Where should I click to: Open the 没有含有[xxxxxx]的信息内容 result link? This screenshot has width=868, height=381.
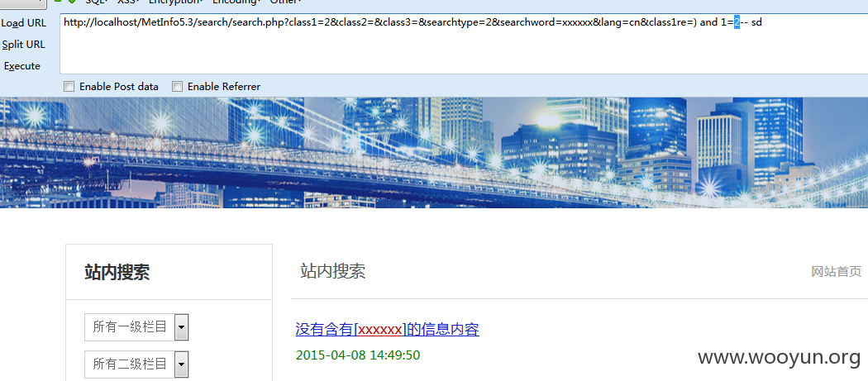(x=387, y=330)
